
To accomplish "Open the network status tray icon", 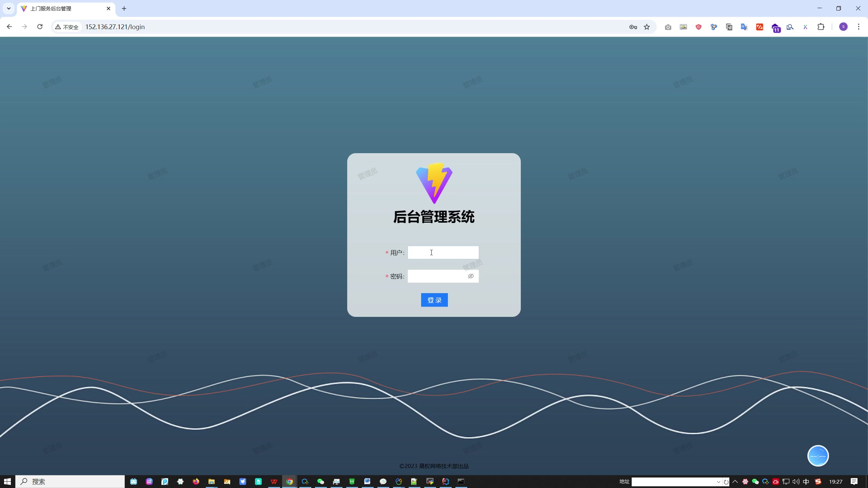I will pyautogui.click(x=786, y=482).
